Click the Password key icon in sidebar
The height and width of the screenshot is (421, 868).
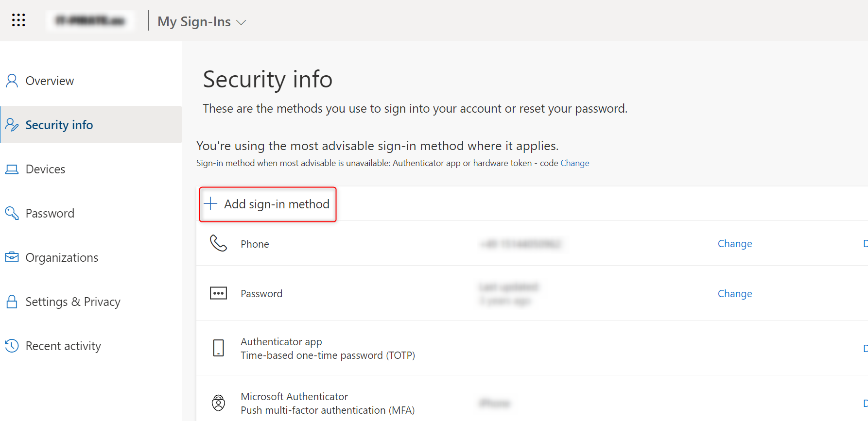click(12, 213)
